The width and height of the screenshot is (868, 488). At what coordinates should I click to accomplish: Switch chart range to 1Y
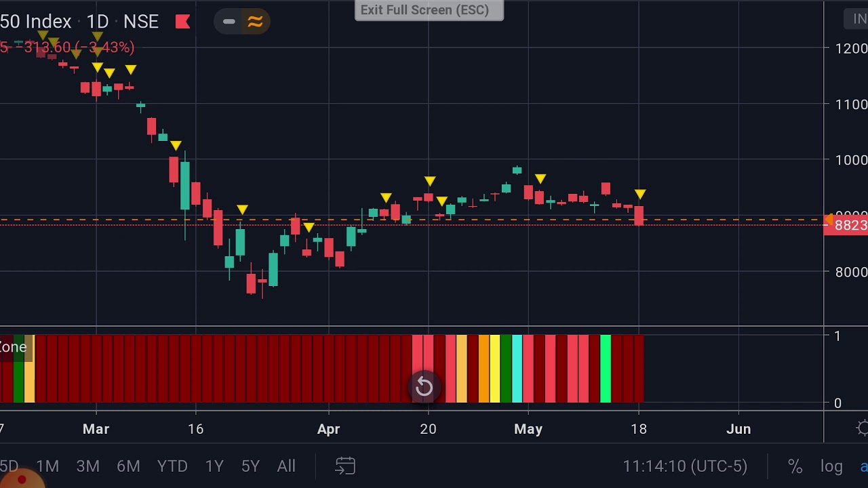pos(214,466)
